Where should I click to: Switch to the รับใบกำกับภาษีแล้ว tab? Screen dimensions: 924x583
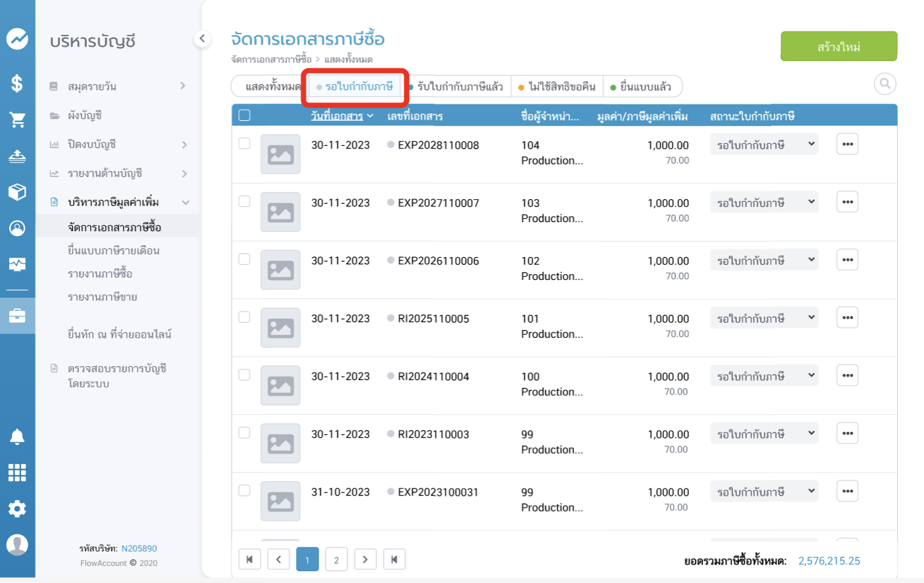tap(460, 87)
